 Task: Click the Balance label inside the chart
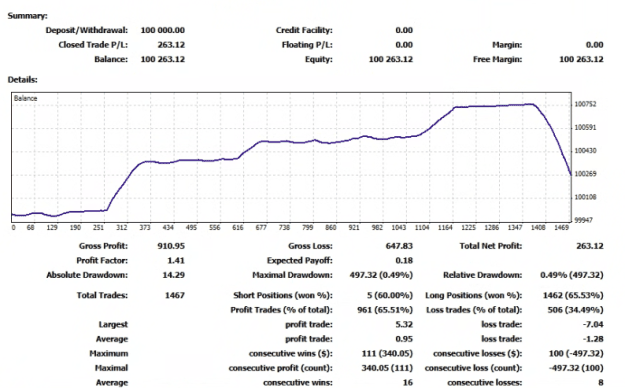[26, 98]
